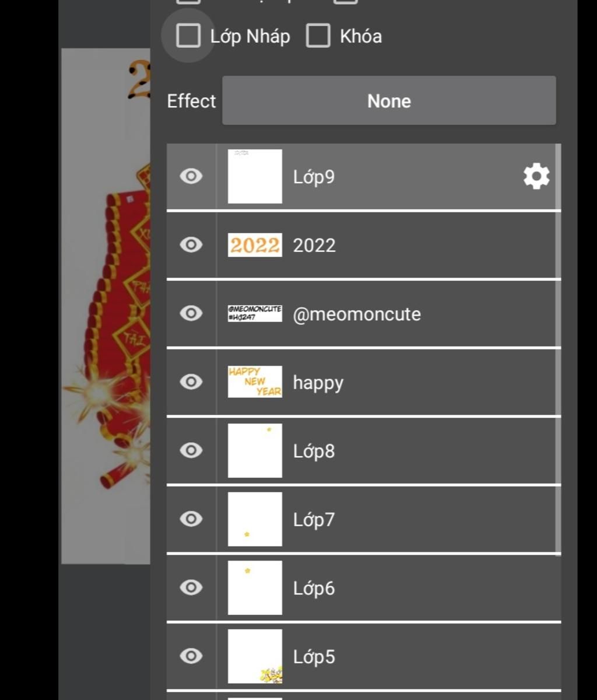Choose the Lớp5 layer name

(x=314, y=657)
